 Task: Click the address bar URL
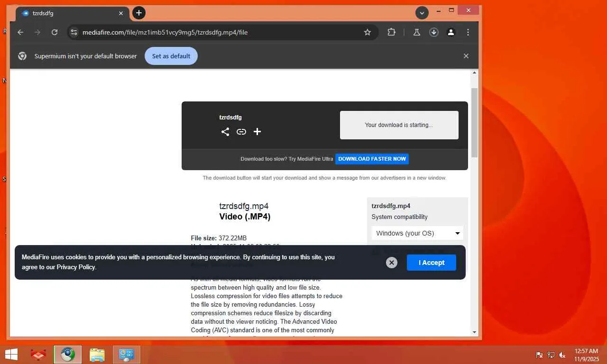pyautogui.click(x=165, y=32)
